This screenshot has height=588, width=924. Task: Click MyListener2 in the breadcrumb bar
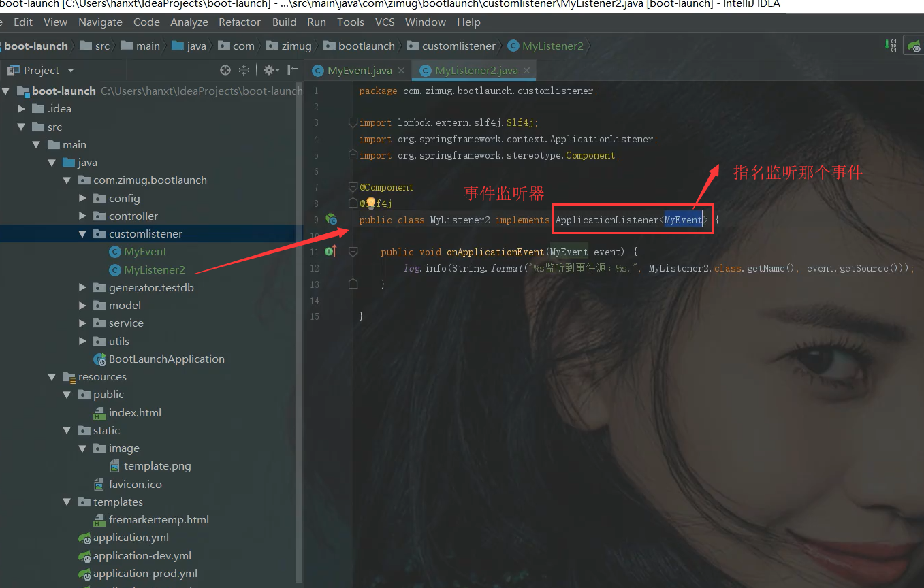tap(545, 46)
